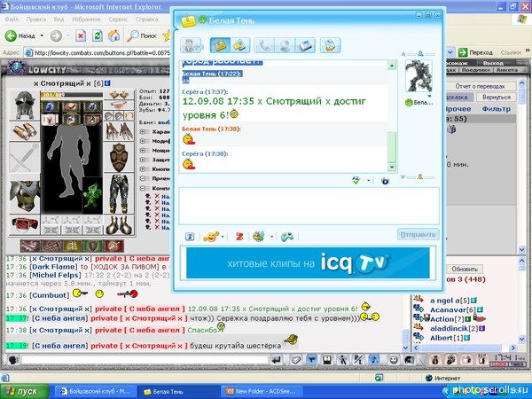Click the Переход go button in IE

pyautogui.click(x=475, y=52)
